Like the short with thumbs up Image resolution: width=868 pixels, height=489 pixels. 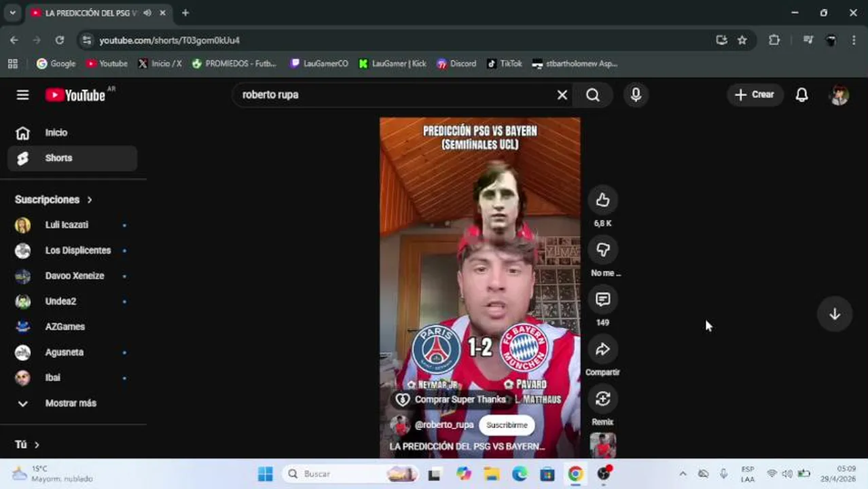pyautogui.click(x=602, y=200)
